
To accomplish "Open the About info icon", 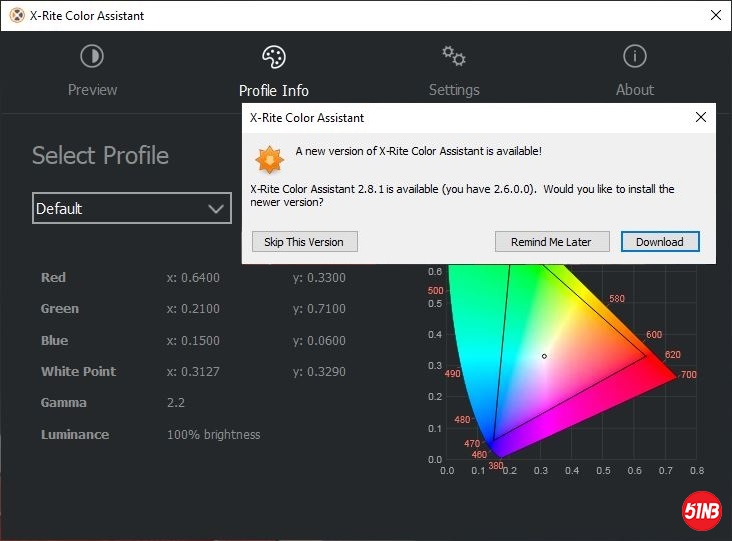I will click(634, 56).
